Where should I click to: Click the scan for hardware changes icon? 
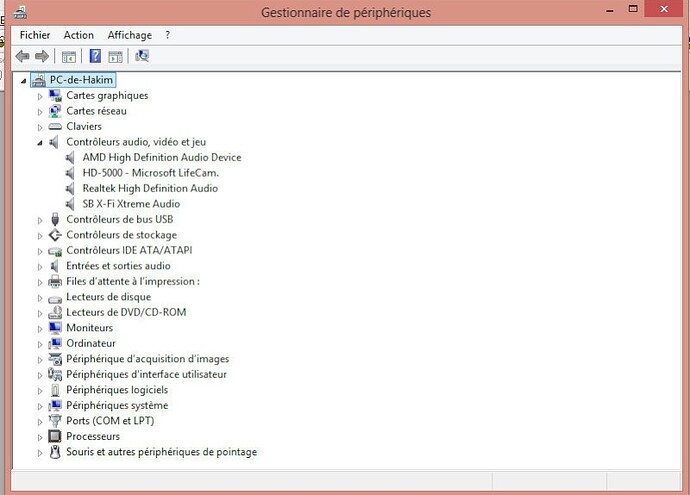[x=142, y=56]
